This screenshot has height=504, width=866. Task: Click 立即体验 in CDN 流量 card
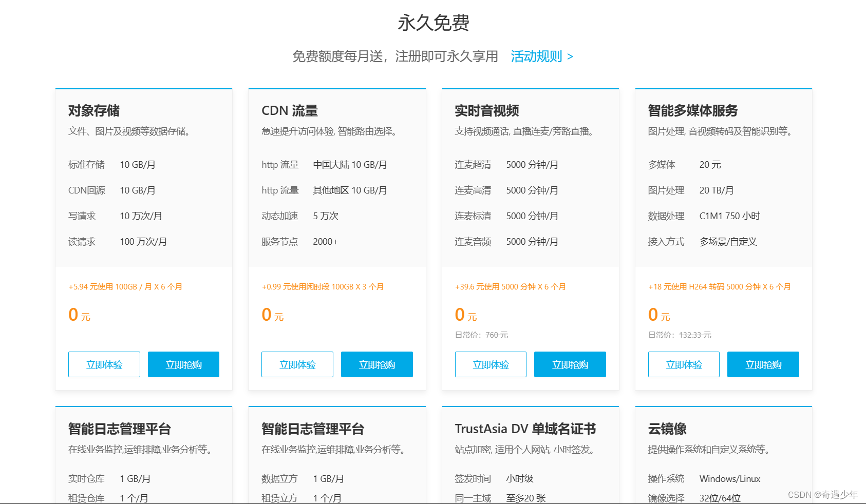297,364
